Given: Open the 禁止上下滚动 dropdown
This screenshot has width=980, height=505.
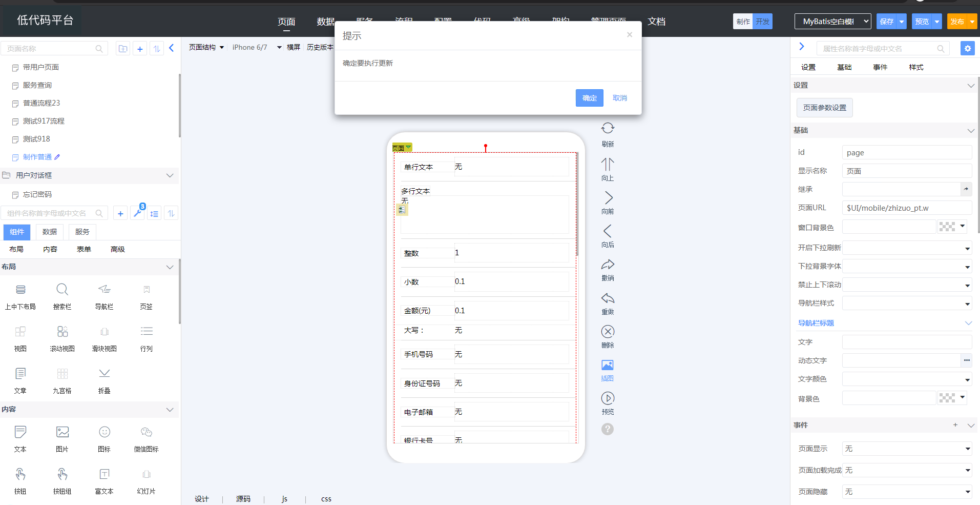Looking at the screenshot, I should pyautogui.click(x=907, y=285).
